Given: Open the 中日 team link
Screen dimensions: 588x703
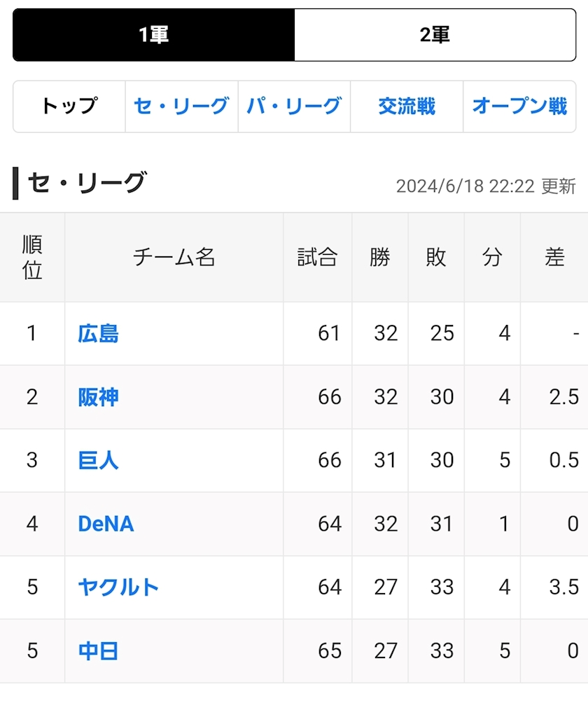Looking at the screenshot, I should click(99, 651).
